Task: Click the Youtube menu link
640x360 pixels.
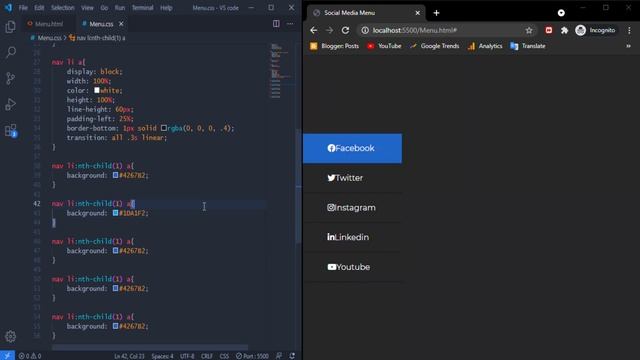Action: pos(352,267)
